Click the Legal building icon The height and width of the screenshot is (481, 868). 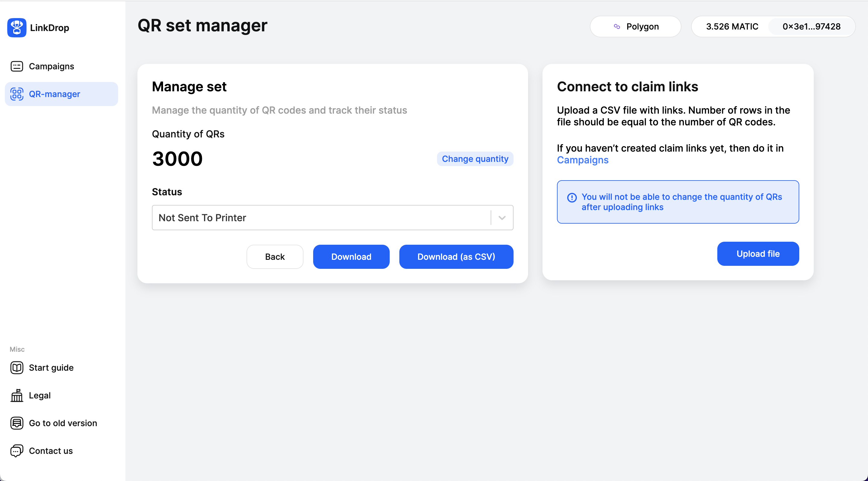tap(17, 395)
